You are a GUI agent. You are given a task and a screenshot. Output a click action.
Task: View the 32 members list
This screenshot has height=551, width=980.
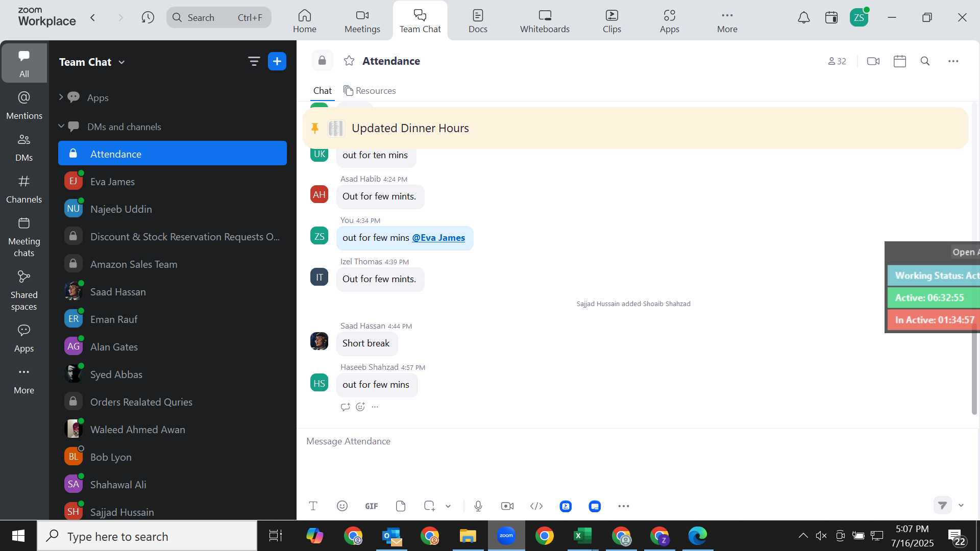pos(837,61)
